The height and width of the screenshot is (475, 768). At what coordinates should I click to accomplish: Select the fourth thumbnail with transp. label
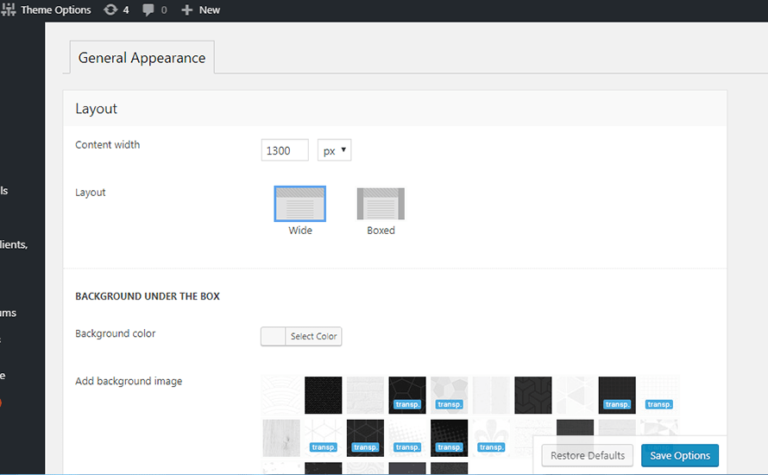[x=407, y=395]
